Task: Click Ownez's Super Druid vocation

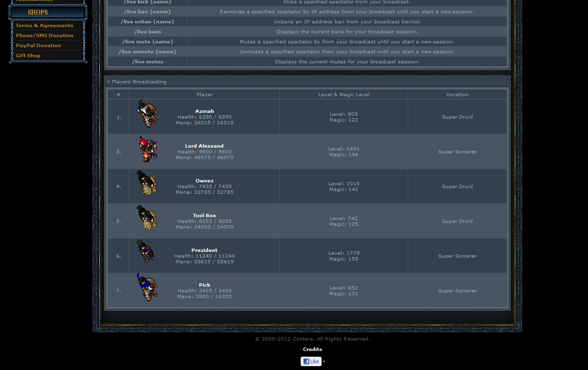Action: [457, 187]
